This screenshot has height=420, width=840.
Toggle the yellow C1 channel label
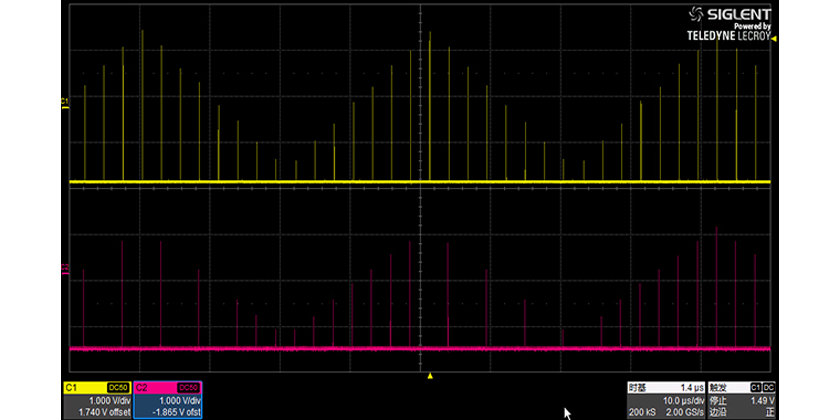pyautogui.click(x=72, y=387)
